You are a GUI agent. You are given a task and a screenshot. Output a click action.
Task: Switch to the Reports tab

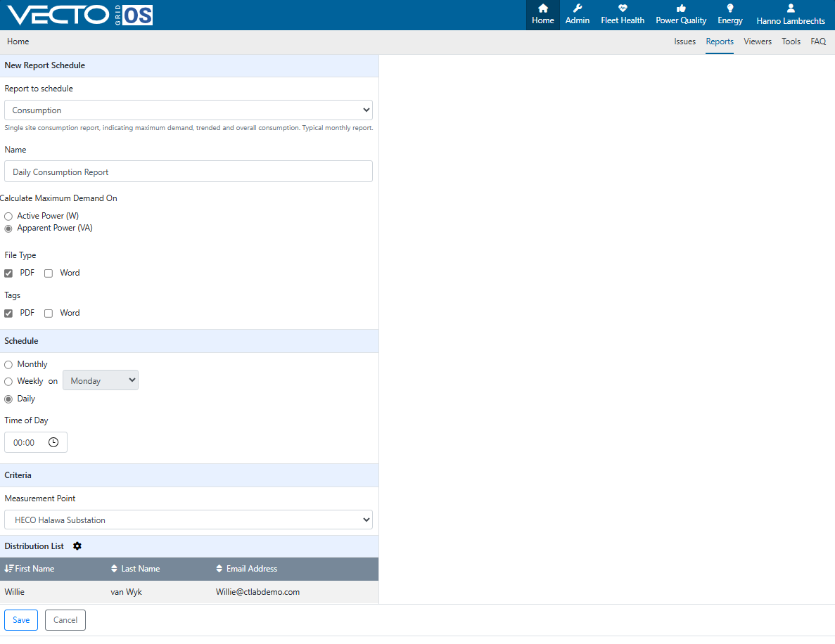[x=720, y=41]
